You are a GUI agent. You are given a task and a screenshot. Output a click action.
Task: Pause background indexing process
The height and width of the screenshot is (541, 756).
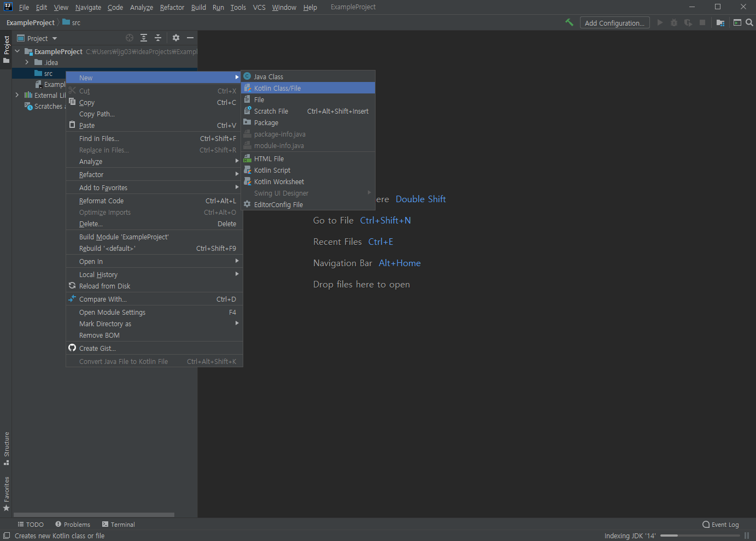(x=747, y=536)
